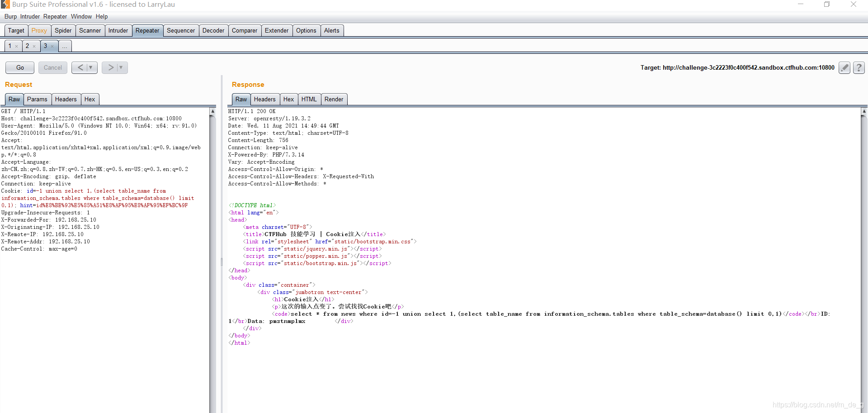Open the Burp menu

tap(10, 16)
